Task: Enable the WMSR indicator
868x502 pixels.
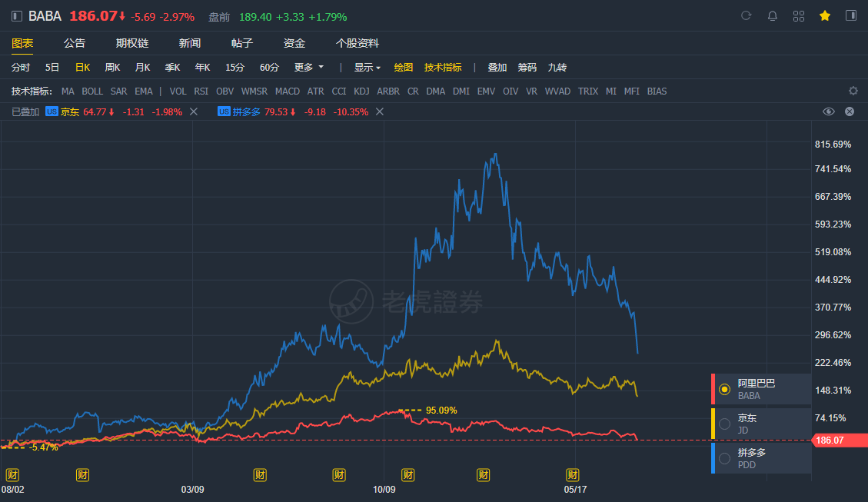Action: pyautogui.click(x=254, y=91)
